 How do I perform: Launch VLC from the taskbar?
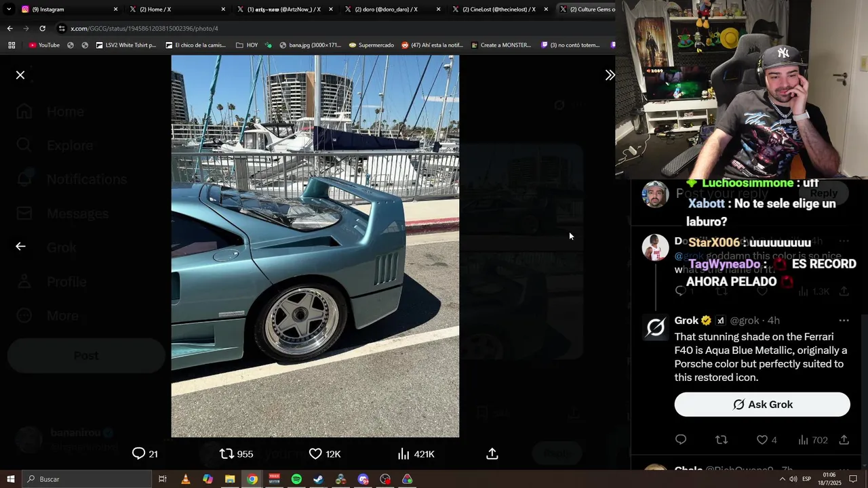pos(185,479)
